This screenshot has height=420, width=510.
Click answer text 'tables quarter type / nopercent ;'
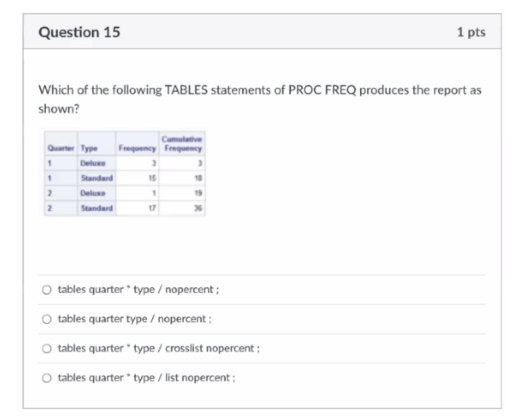click(x=134, y=319)
